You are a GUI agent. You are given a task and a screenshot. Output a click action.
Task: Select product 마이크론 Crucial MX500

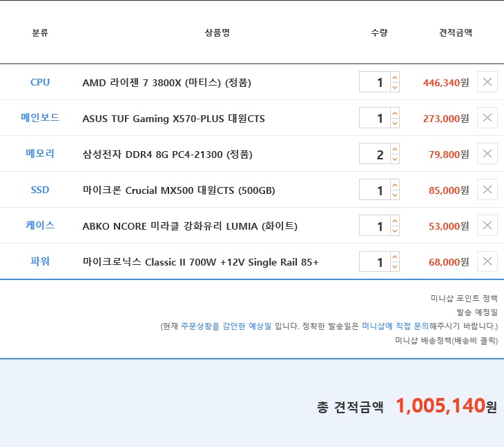tap(179, 190)
